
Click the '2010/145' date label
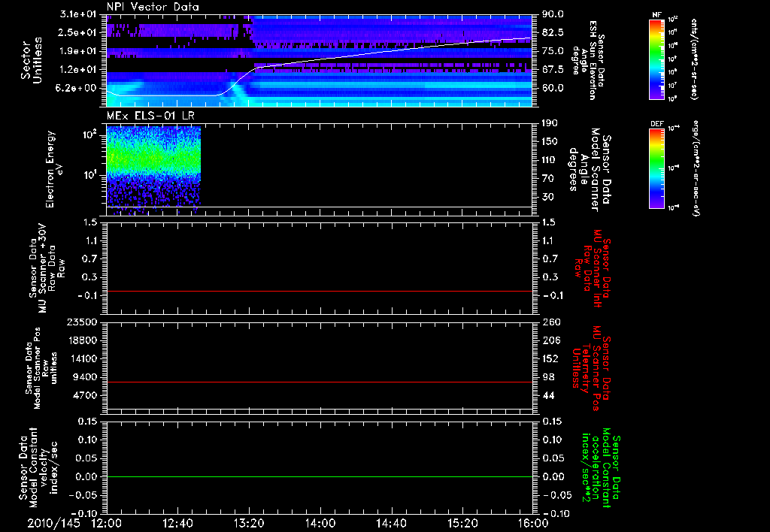(x=53, y=523)
